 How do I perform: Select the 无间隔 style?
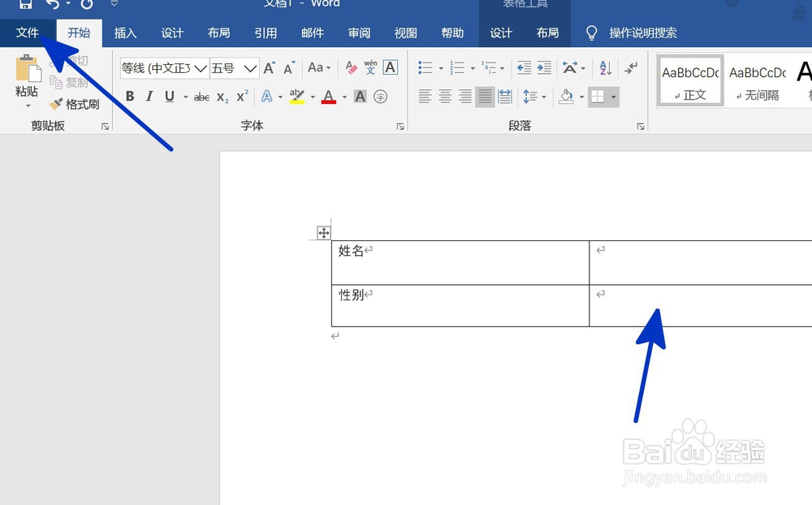click(x=760, y=80)
